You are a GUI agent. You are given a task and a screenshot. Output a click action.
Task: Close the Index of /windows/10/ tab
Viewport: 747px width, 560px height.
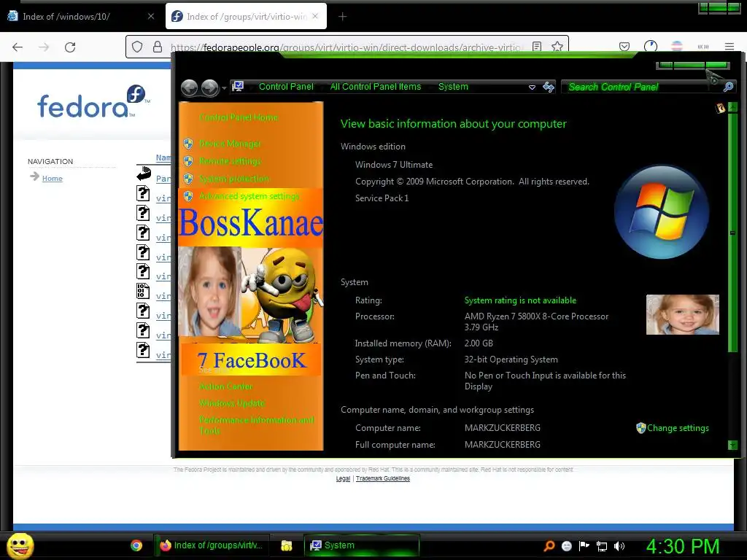[151, 16]
